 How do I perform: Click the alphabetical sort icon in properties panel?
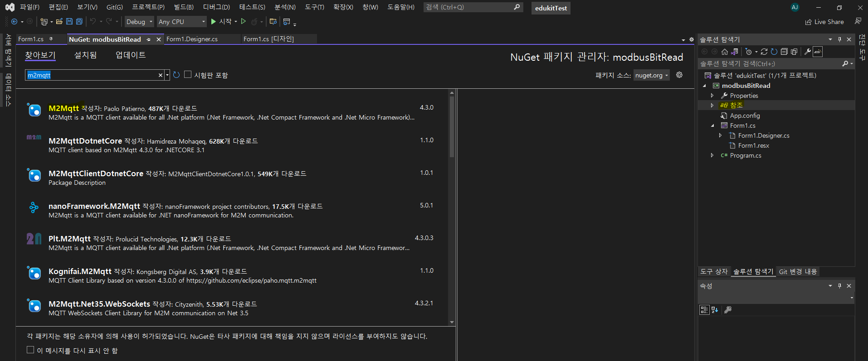pos(715,310)
